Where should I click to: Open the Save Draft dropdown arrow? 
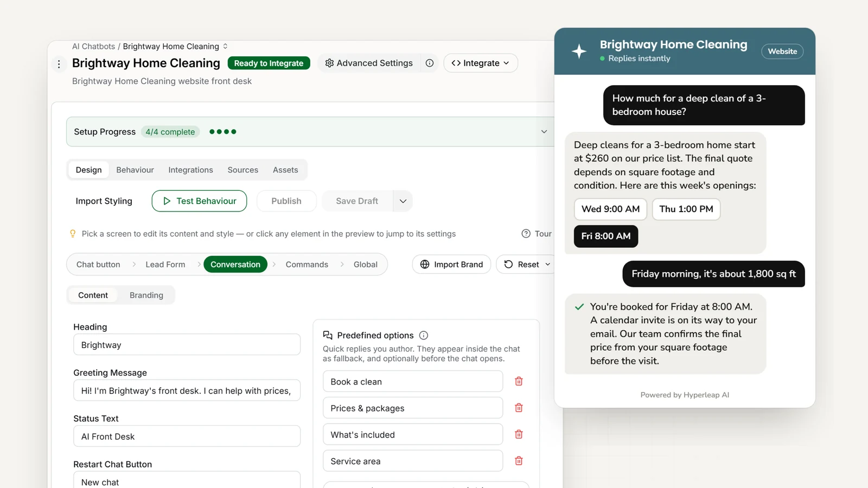403,201
